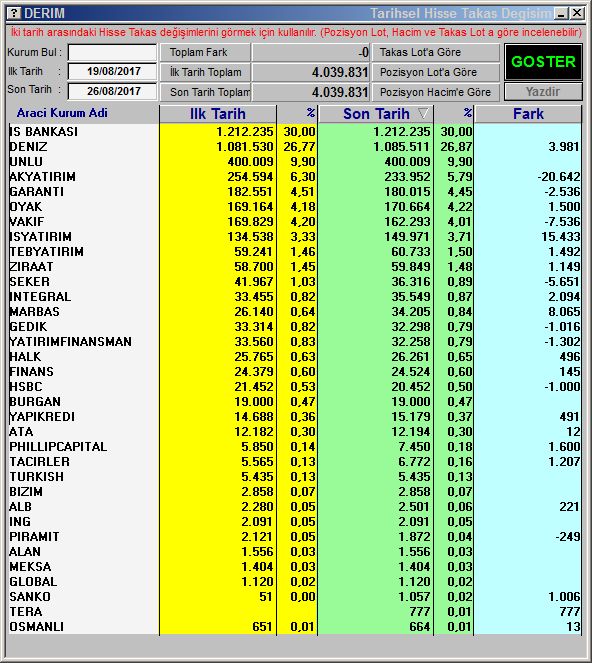The height and width of the screenshot is (663, 592).
Task: Click the green GOSTER button
Action: coord(543,62)
